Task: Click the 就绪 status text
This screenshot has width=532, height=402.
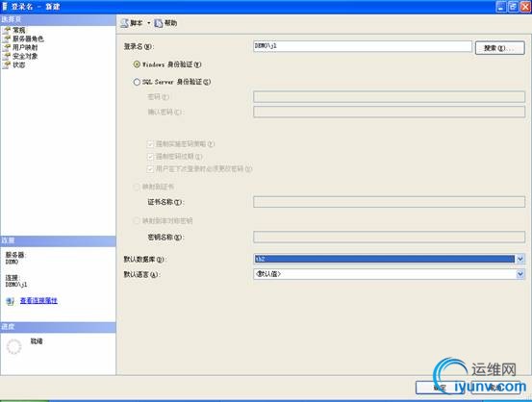Action: click(x=37, y=341)
